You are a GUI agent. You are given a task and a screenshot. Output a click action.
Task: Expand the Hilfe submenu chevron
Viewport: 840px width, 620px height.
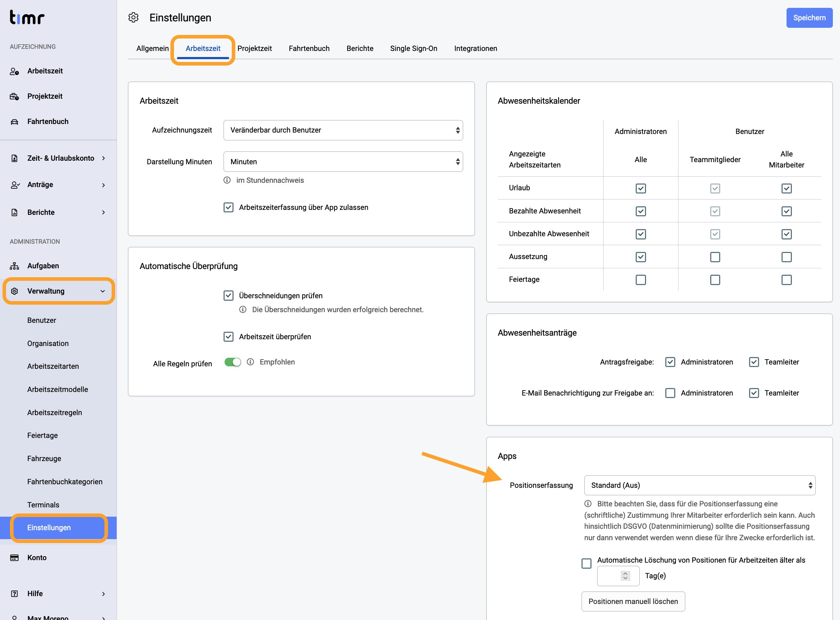103,594
